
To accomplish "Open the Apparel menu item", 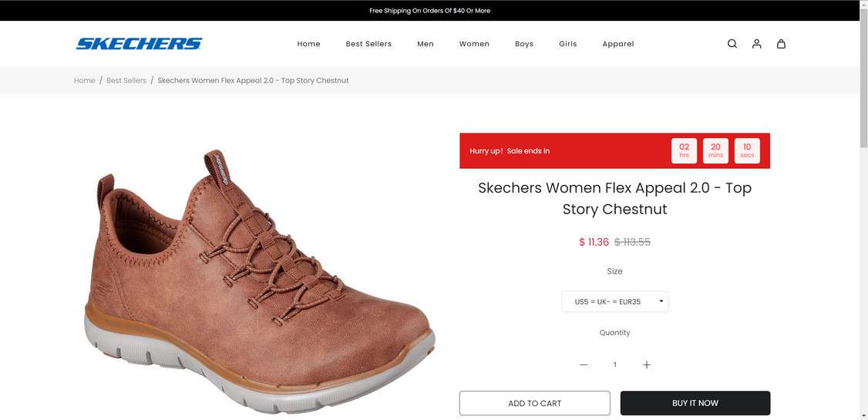I will click(618, 44).
